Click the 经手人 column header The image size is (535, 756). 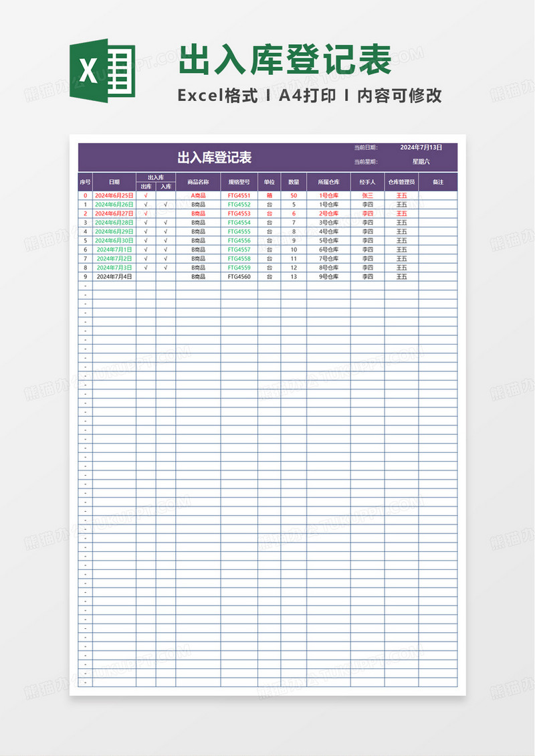tap(368, 182)
